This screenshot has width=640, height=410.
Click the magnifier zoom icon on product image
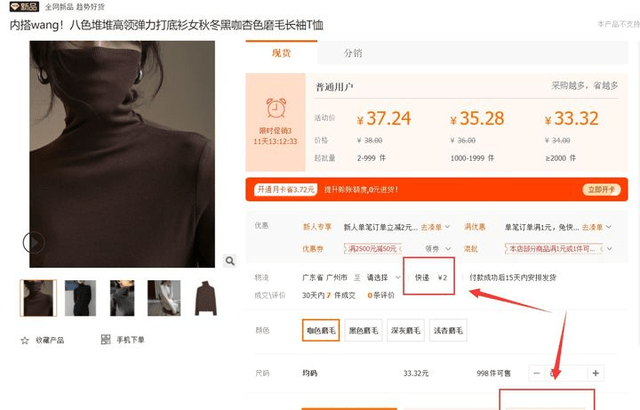point(229,260)
